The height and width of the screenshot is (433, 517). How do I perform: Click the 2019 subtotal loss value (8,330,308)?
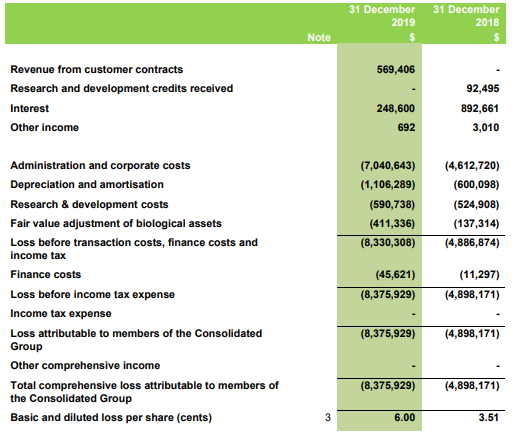(388, 243)
